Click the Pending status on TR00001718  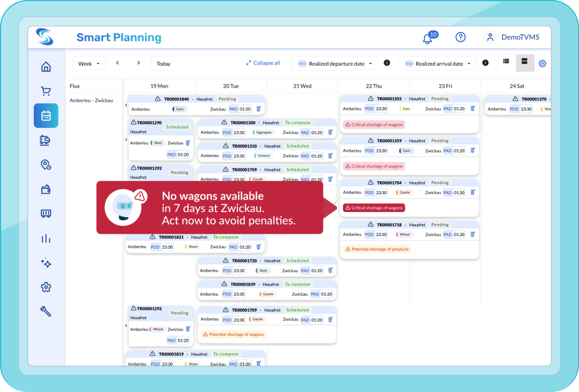tap(440, 225)
